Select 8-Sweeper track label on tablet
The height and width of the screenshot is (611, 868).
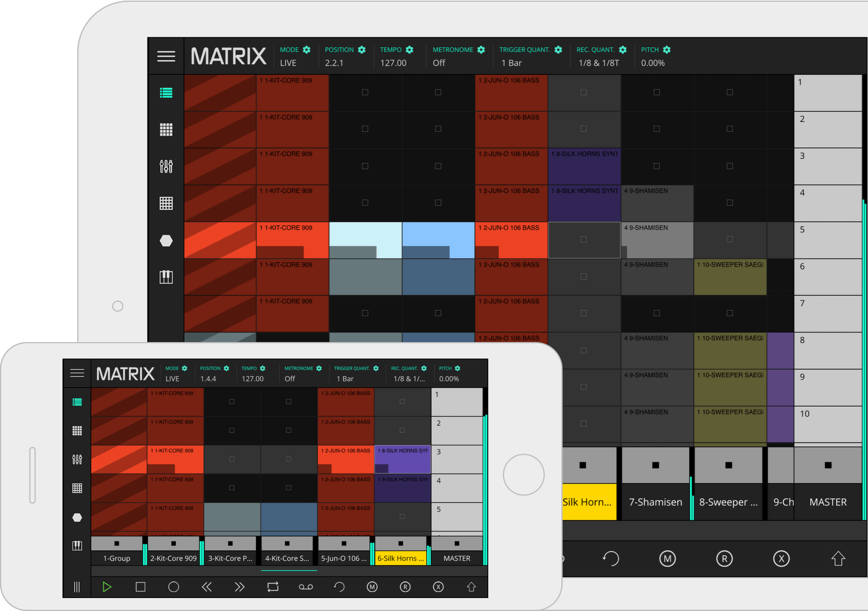[729, 502]
